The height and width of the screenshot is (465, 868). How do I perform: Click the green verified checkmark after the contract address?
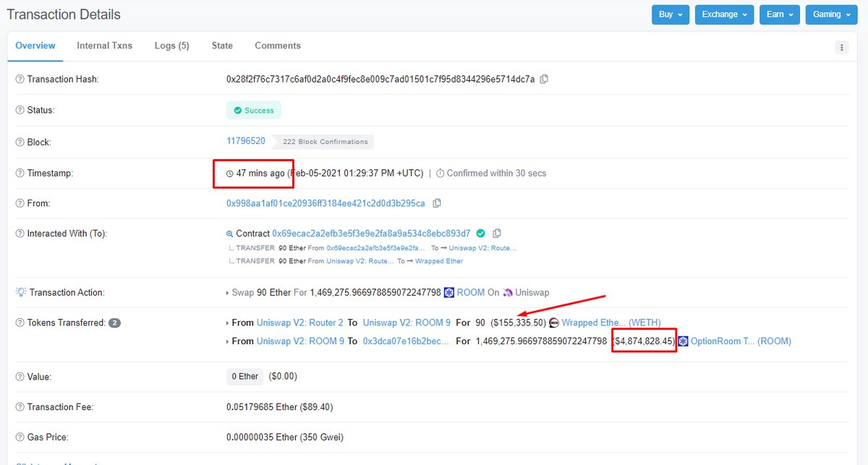coord(480,234)
